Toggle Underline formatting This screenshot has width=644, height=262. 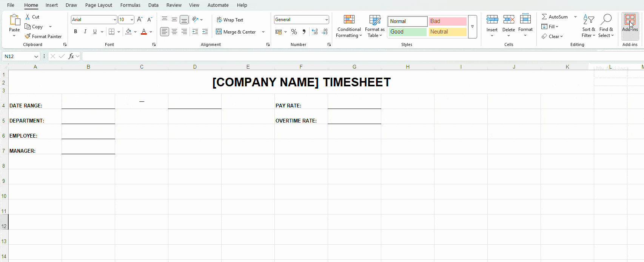click(x=95, y=32)
